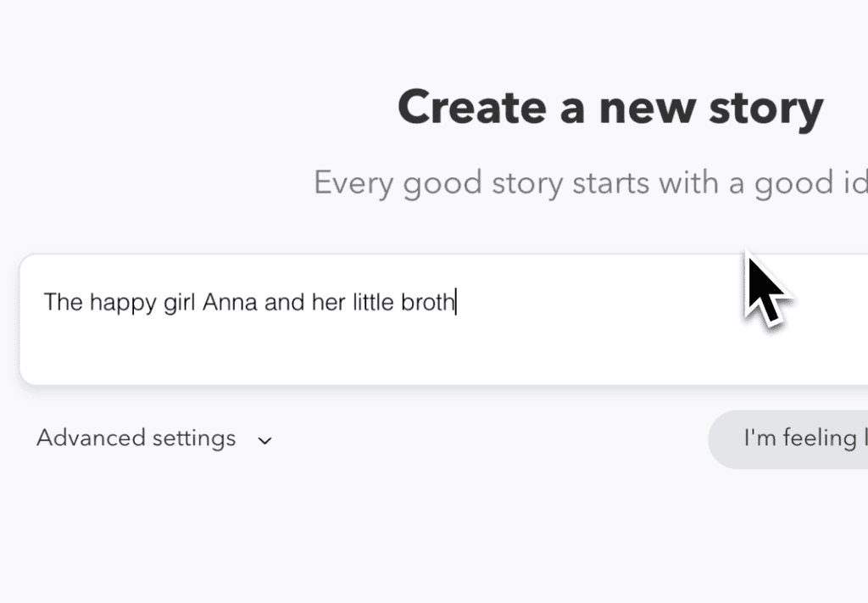Click the chevron next to Advanced settings

(264, 441)
